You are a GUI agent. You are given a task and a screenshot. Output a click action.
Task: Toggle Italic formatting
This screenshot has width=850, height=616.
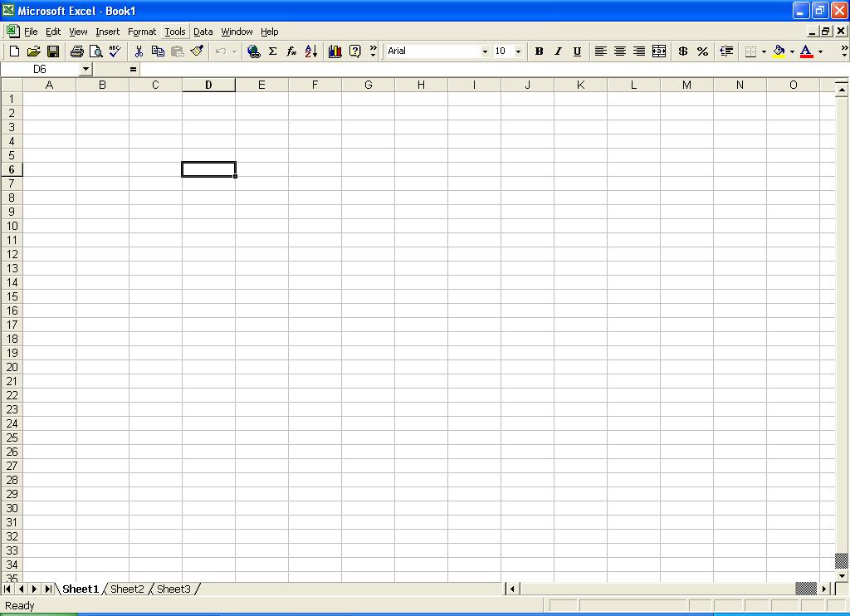[558, 51]
